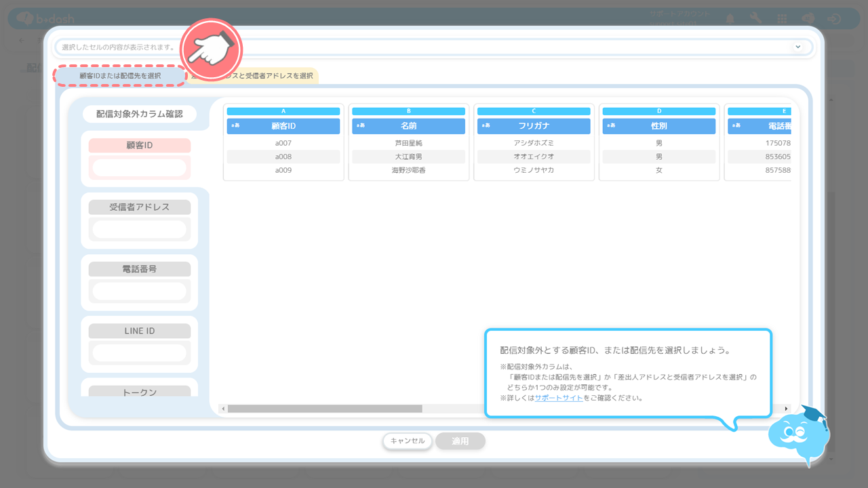This screenshot has height=488, width=868.
Task: Click the type icon beside 名前 header
Action: [361, 125]
